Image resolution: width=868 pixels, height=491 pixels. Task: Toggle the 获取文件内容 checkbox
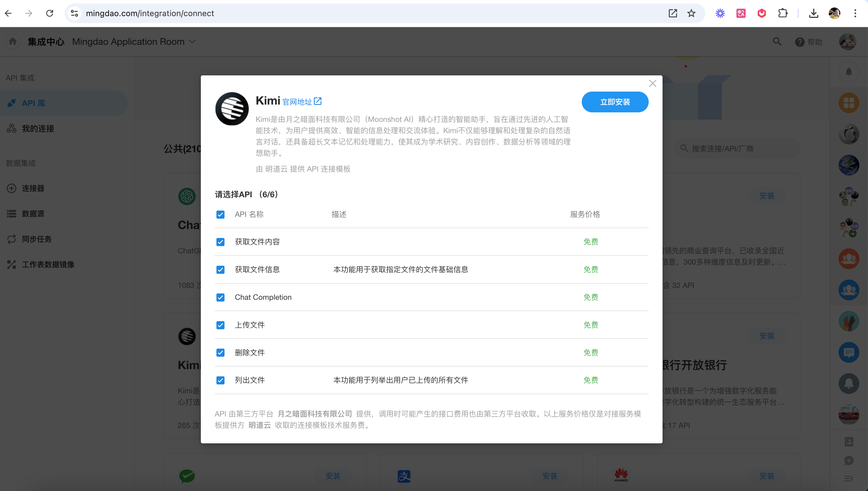pos(220,242)
